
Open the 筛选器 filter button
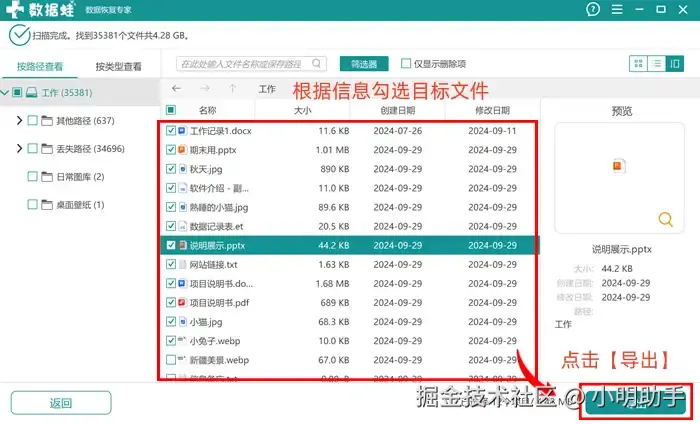click(x=364, y=64)
